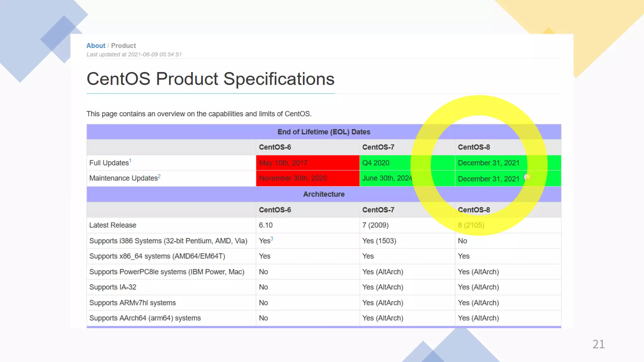Viewport: 644px width, 362px height.
Task: Click the CentOS Product Specifications heading
Action: (210, 79)
